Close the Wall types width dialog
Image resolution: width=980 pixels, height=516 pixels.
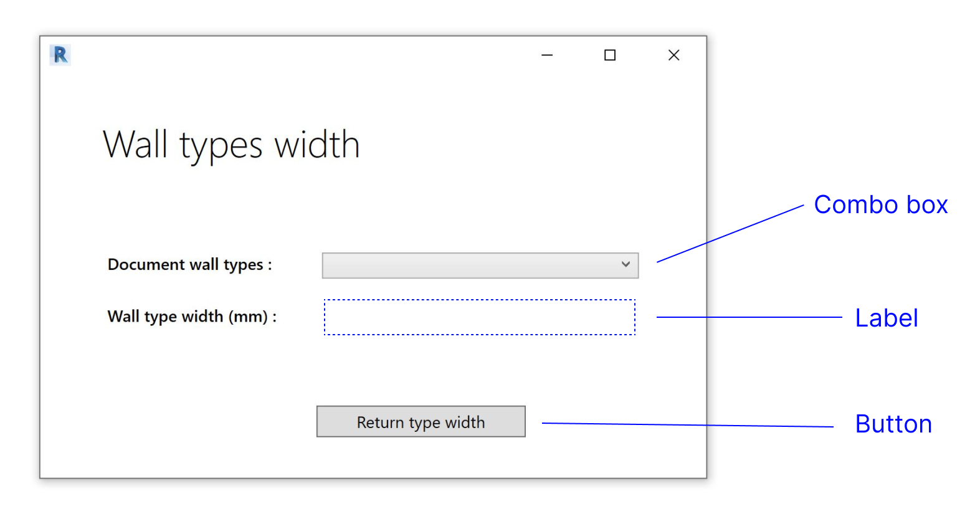[x=673, y=55]
